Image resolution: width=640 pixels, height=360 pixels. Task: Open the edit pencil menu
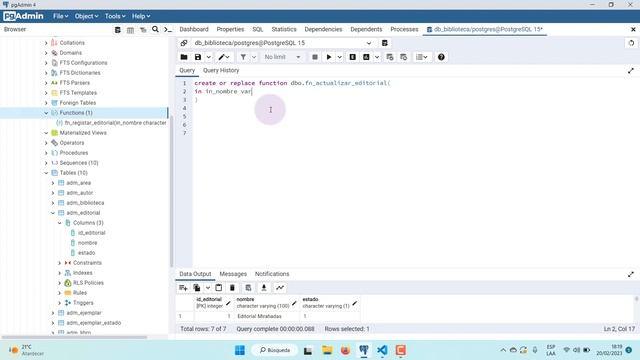point(224,57)
